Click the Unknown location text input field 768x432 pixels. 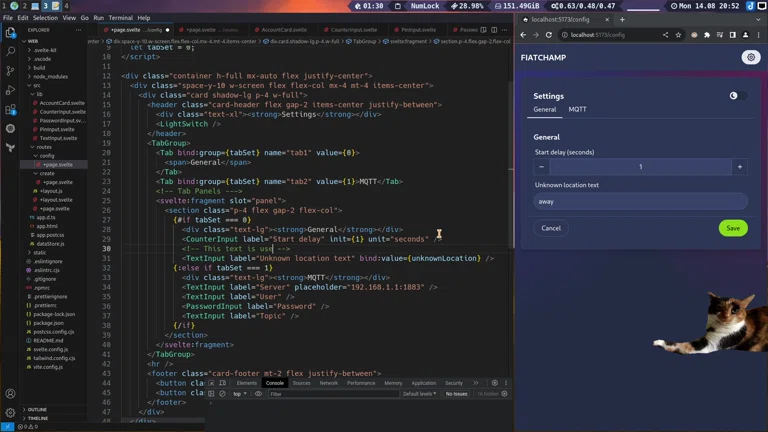point(640,201)
